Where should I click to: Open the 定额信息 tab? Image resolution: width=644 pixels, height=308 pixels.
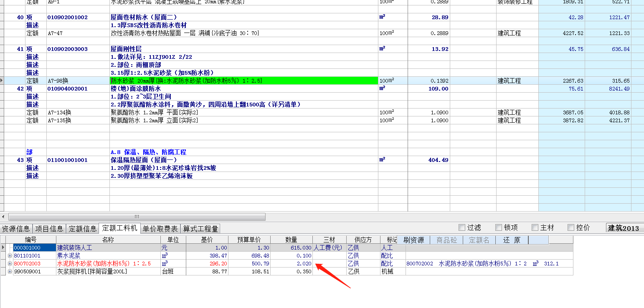tap(83, 229)
